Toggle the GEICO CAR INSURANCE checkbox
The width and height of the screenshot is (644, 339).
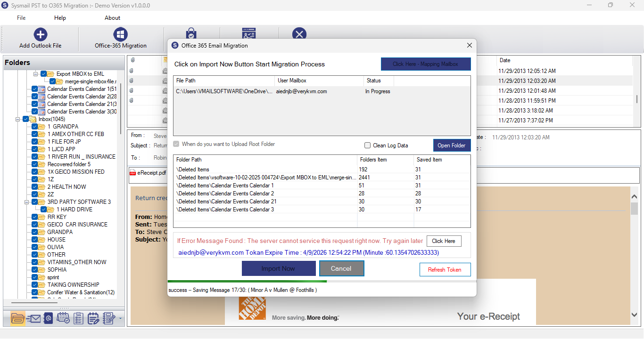coord(35,225)
